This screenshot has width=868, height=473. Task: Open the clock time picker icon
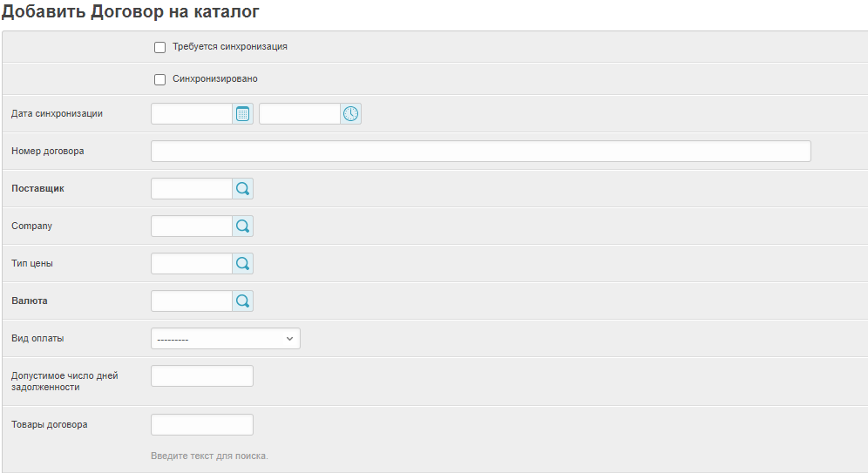pyautogui.click(x=350, y=114)
